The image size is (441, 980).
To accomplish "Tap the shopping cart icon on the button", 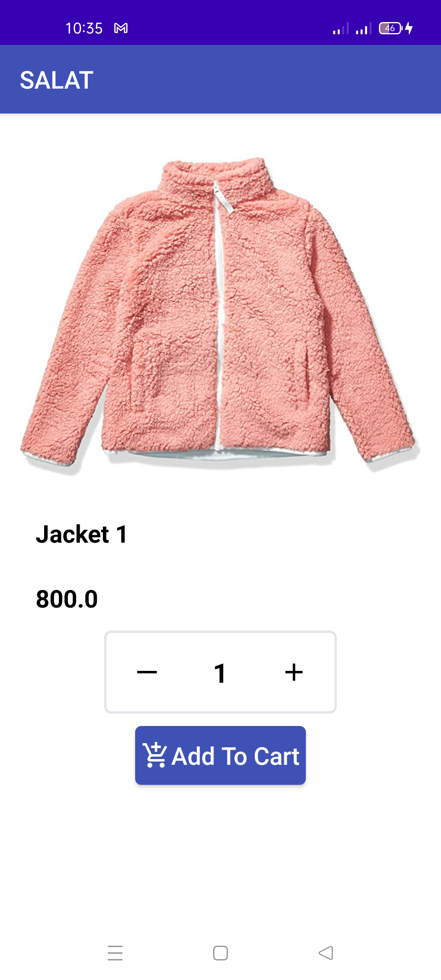I will point(154,755).
